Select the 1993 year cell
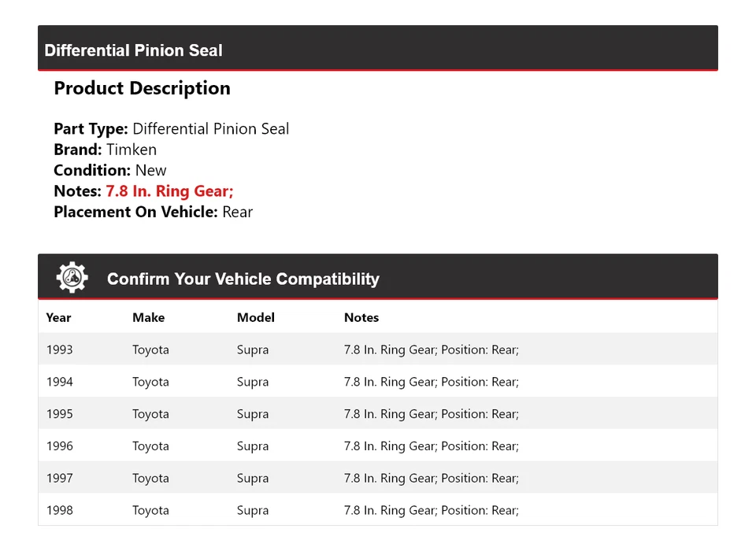The height and width of the screenshot is (551, 756). click(x=59, y=349)
